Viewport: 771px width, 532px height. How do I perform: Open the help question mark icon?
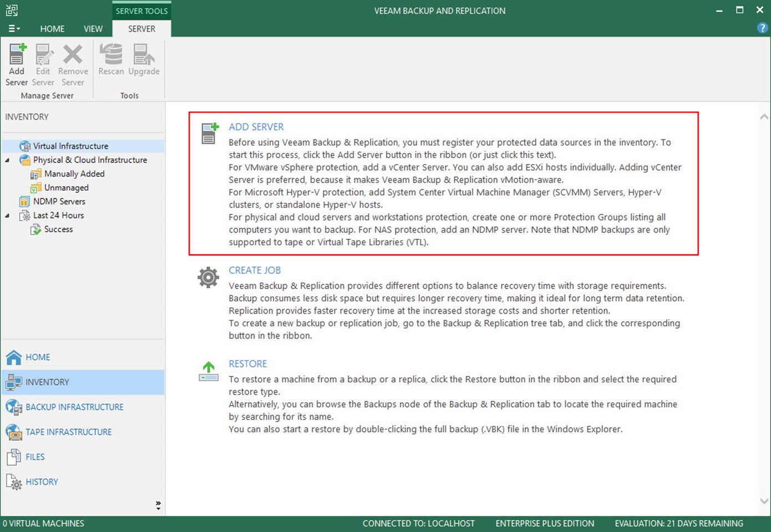pos(762,28)
